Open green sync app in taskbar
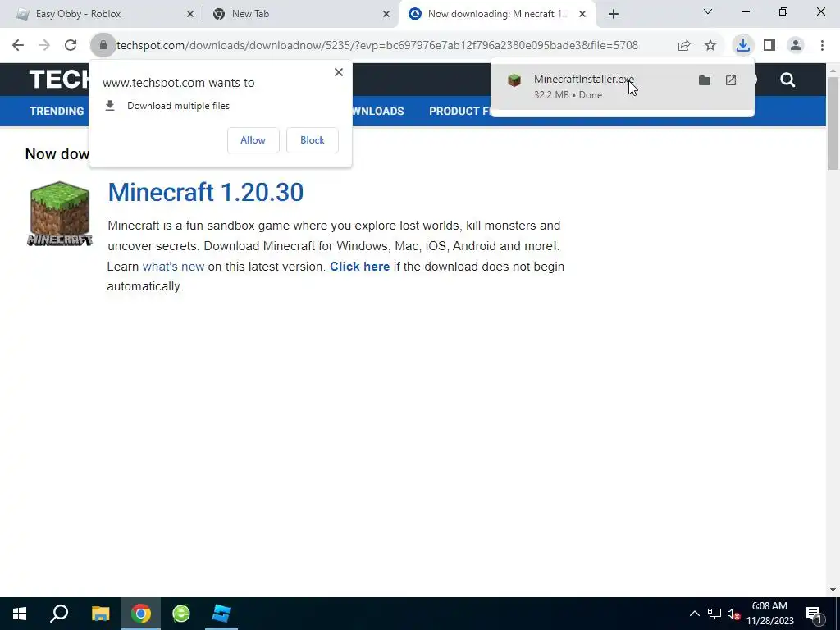This screenshot has height=630, width=840. click(181, 614)
